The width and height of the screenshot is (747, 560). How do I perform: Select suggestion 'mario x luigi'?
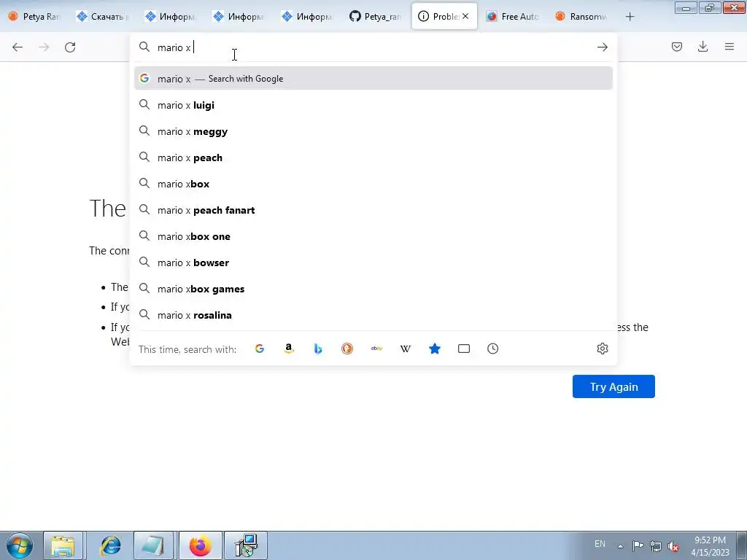(x=373, y=105)
